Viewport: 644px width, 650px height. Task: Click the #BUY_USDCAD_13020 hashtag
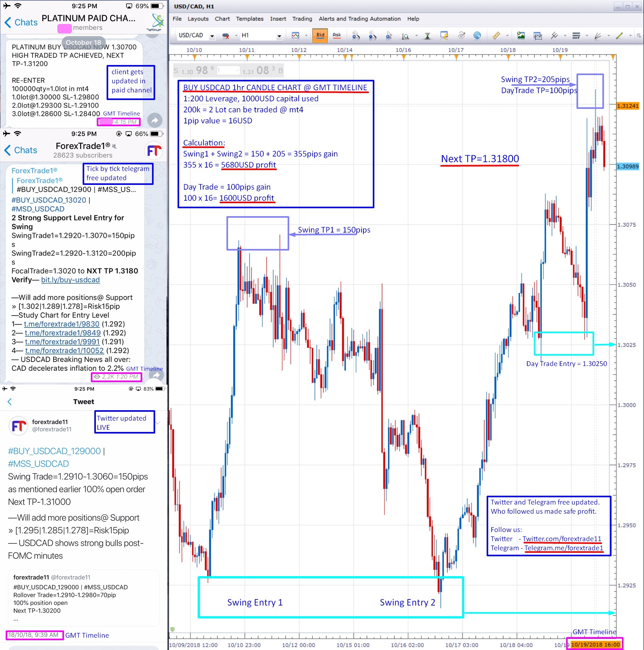[49, 200]
